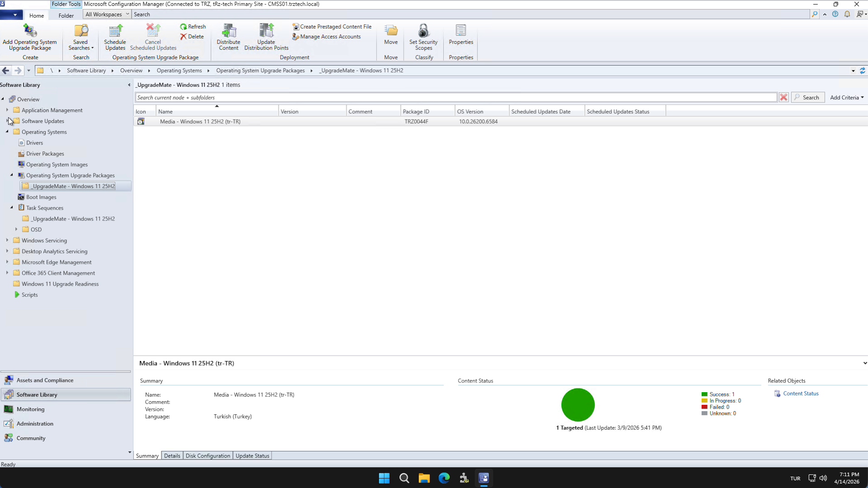Expand OSD folder node

click(x=16, y=229)
